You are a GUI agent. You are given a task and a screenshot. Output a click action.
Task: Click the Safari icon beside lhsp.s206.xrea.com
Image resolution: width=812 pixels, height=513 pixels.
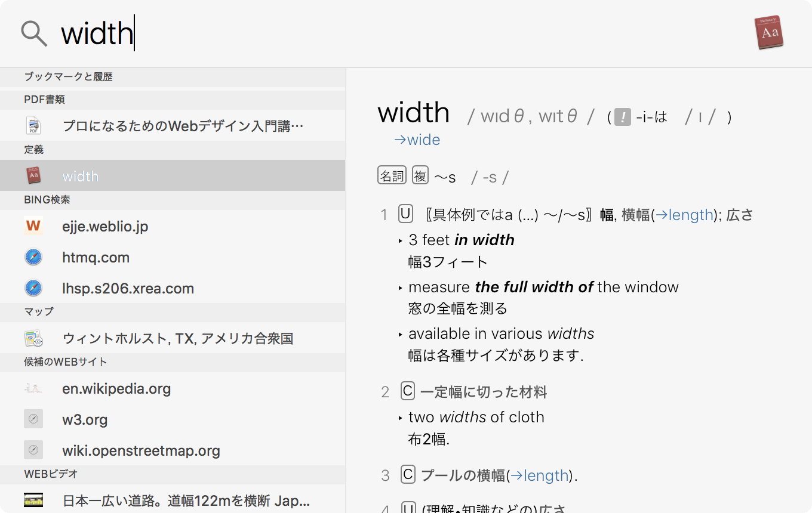point(33,288)
